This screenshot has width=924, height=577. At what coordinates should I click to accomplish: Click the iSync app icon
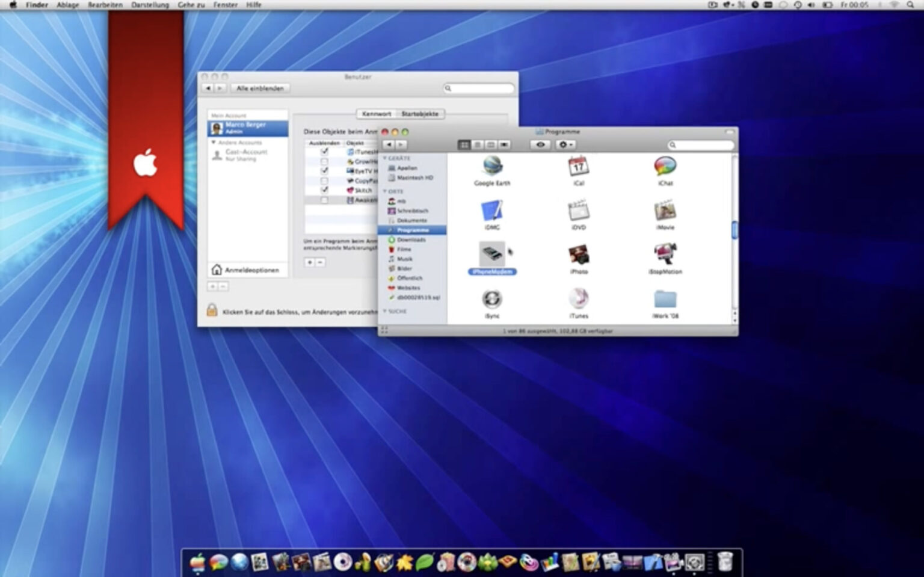coord(492,299)
